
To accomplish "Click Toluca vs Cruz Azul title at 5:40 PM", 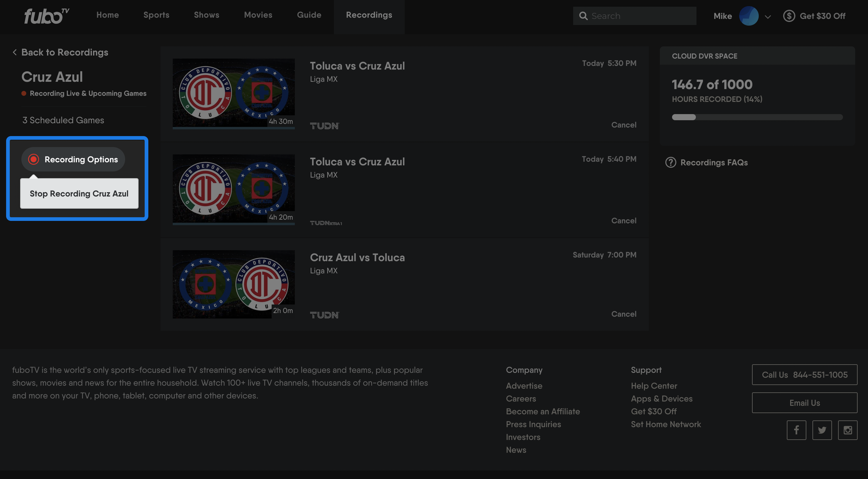I will click(357, 161).
